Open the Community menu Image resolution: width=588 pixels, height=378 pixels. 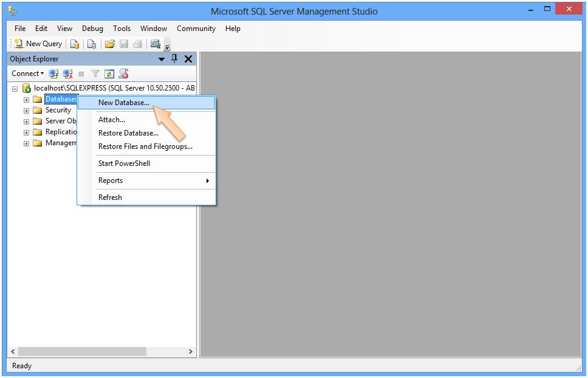coord(196,29)
